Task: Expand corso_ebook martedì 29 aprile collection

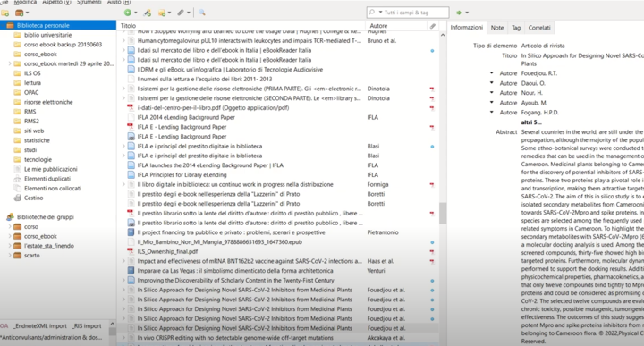Action: pos(10,63)
